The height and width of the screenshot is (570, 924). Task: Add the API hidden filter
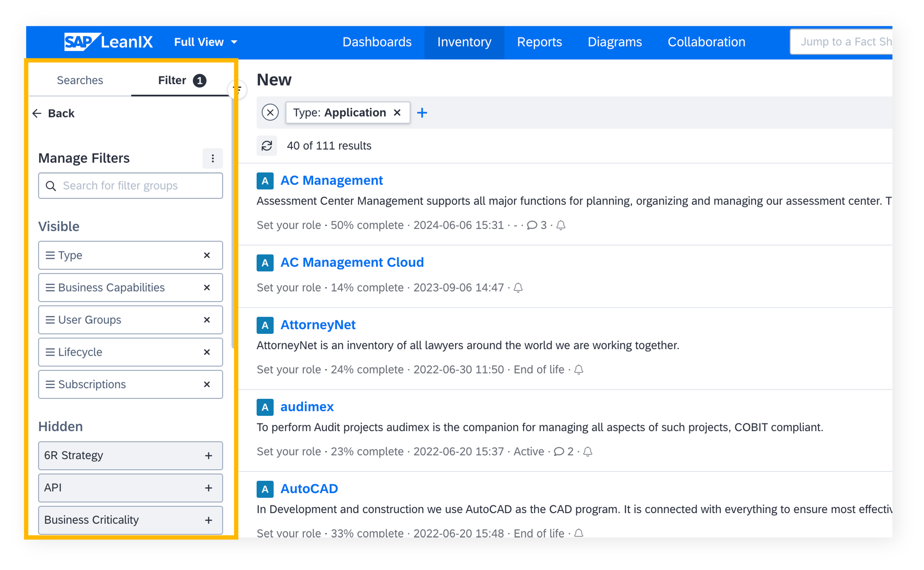coord(208,488)
